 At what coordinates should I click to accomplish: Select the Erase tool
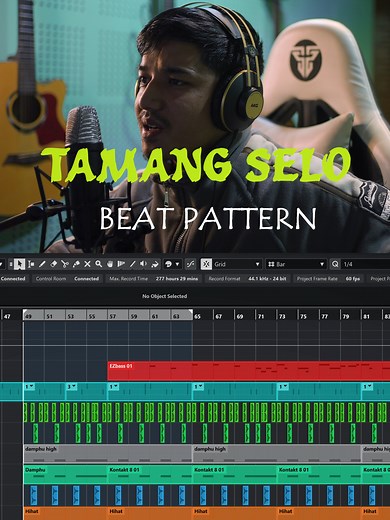pyautogui.click(x=54, y=264)
